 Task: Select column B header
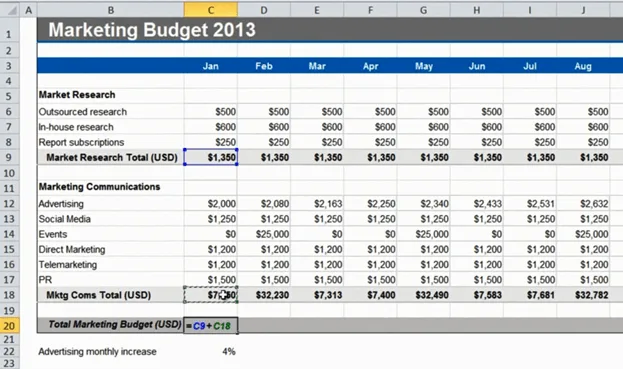pos(111,10)
